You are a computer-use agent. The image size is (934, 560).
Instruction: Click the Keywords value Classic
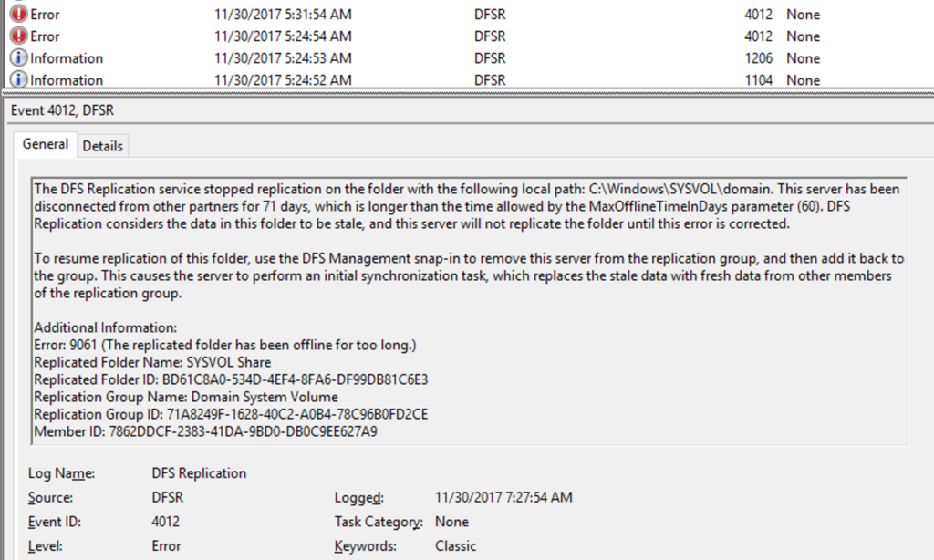pyautogui.click(x=456, y=545)
